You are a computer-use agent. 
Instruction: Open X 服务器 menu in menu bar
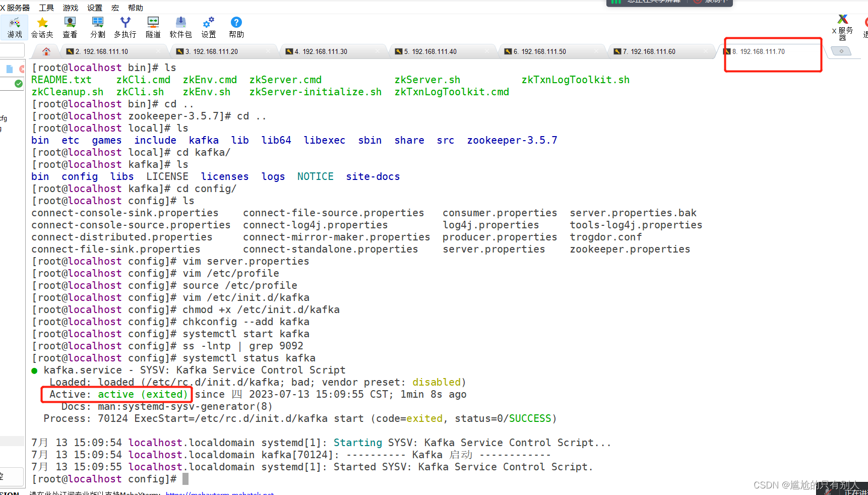tap(15, 8)
